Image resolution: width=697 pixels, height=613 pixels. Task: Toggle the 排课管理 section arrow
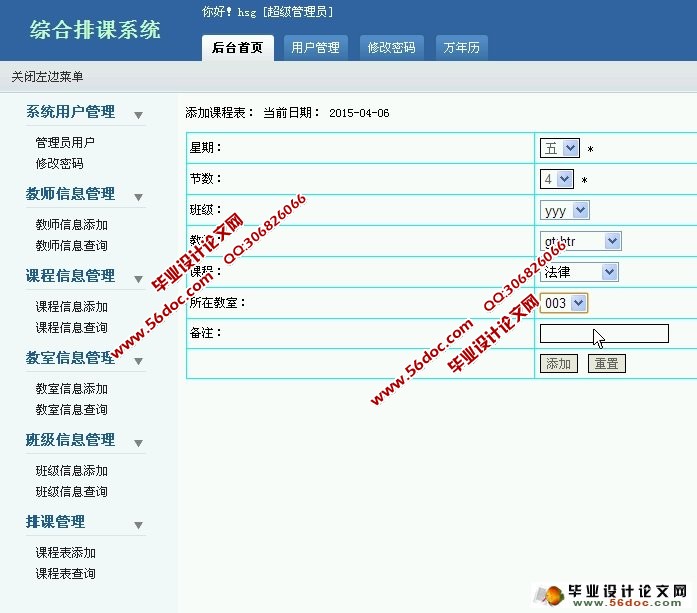tap(138, 525)
